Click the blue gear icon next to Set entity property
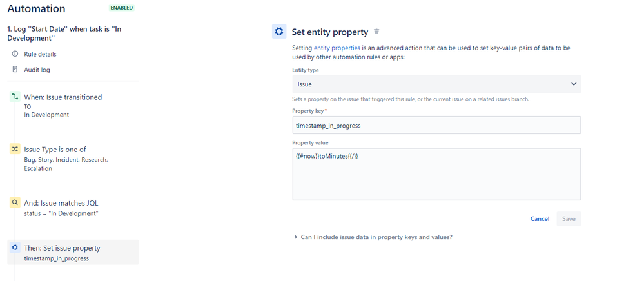Screen dimensions: 644x281 point(279,32)
